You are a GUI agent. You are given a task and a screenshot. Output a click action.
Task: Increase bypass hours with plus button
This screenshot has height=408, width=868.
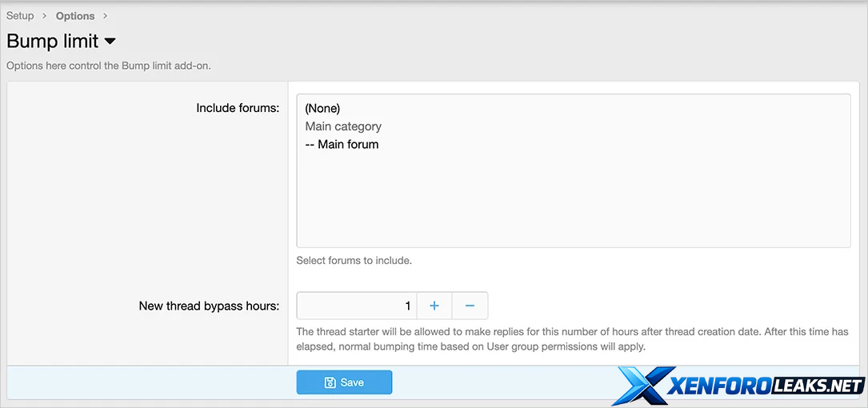[434, 306]
